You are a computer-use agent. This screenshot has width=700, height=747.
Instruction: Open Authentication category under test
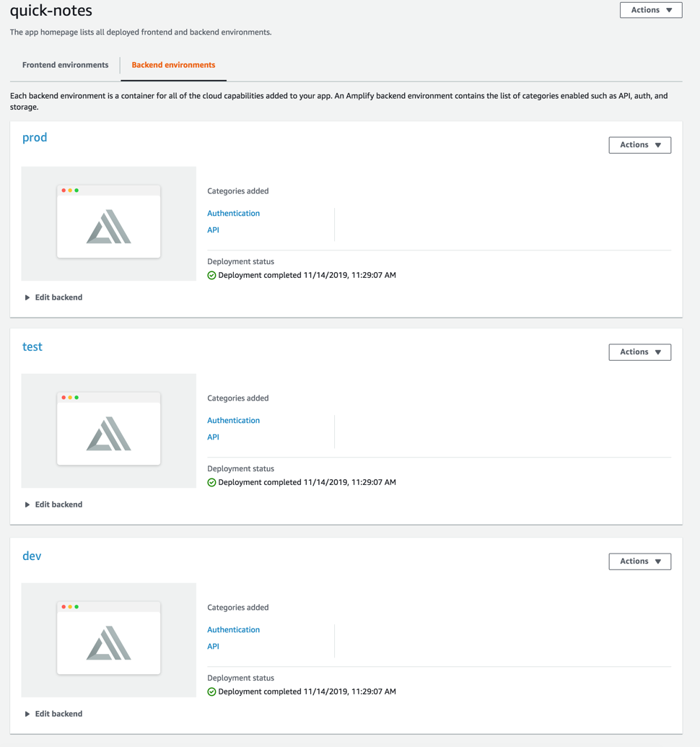coord(233,420)
